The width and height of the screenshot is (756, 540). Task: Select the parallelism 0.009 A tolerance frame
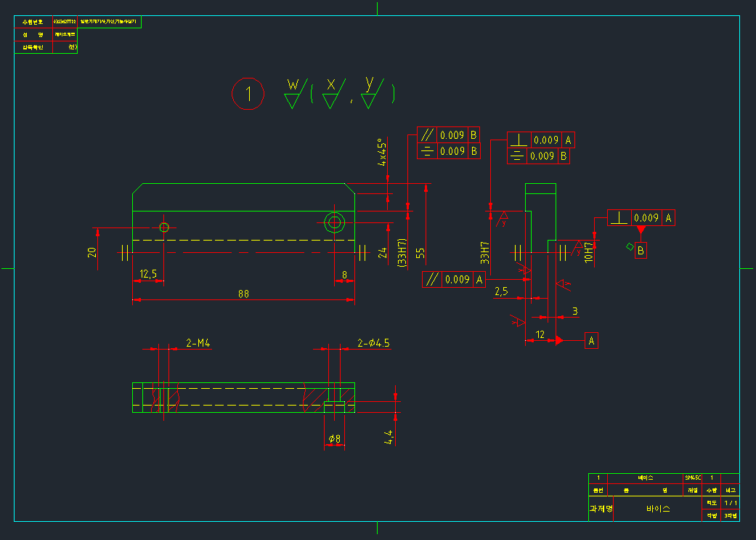click(x=454, y=279)
